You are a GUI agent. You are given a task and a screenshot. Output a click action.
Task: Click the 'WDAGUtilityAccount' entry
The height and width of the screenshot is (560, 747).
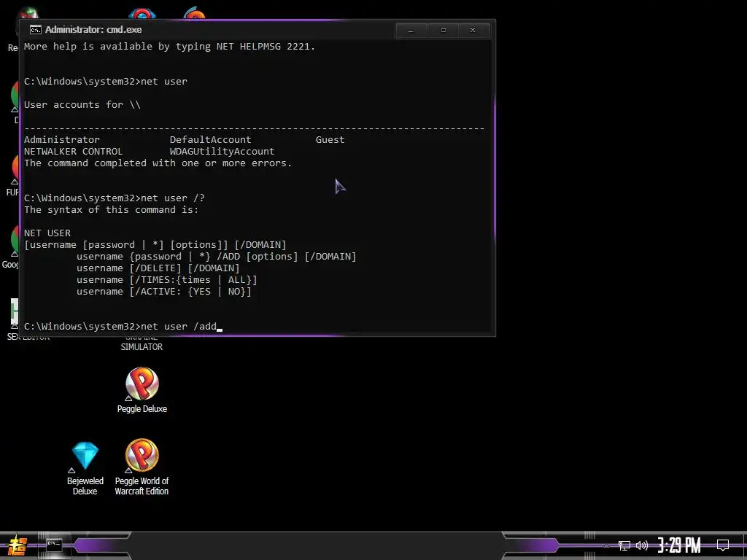[x=222, y=152]
